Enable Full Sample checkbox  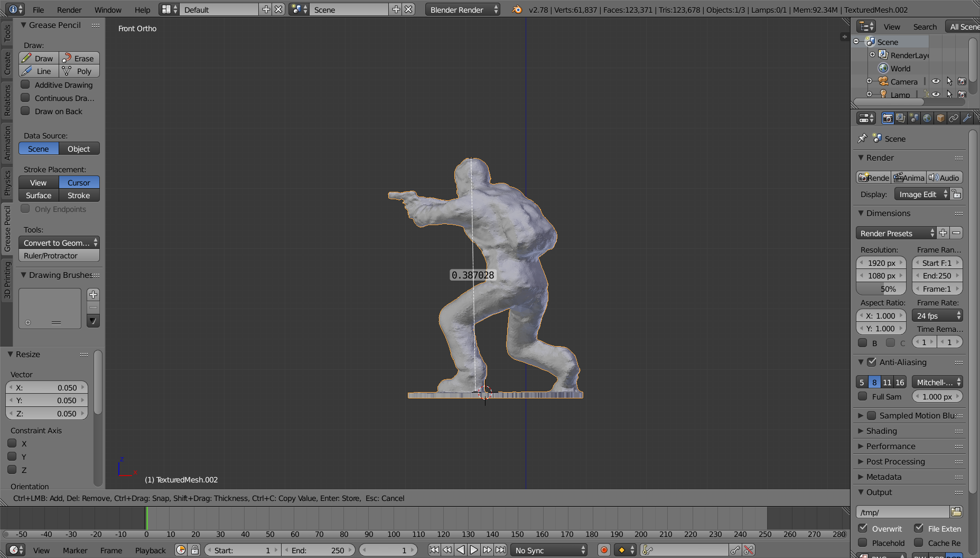tap(863, 396)
